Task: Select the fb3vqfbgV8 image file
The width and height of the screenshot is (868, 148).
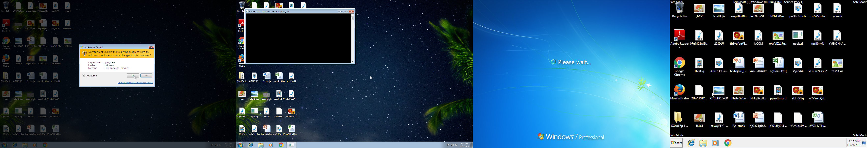Action: (x=739, y=38)
